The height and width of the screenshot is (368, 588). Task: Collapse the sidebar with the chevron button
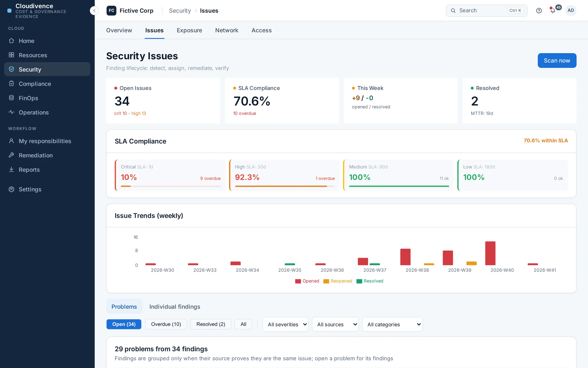(x=94, y=11)
